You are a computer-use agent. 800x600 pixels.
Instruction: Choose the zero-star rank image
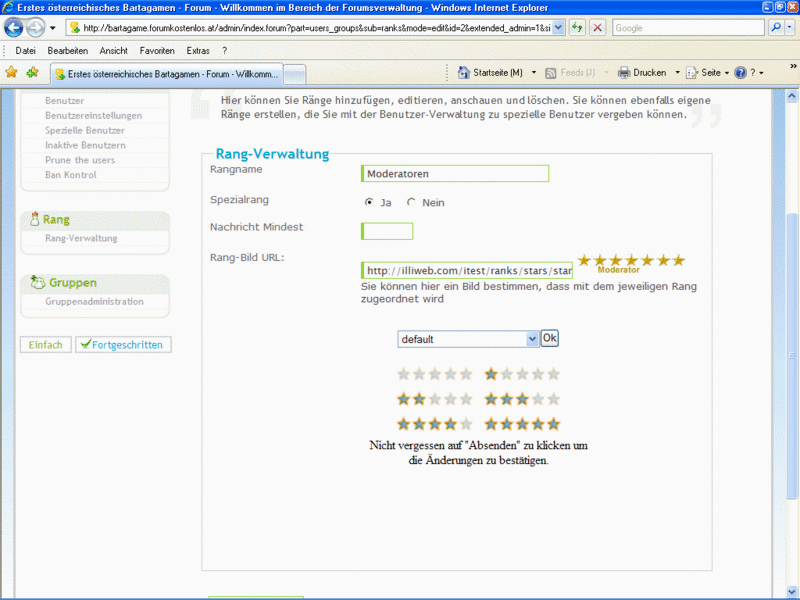[x=435, y=374]
